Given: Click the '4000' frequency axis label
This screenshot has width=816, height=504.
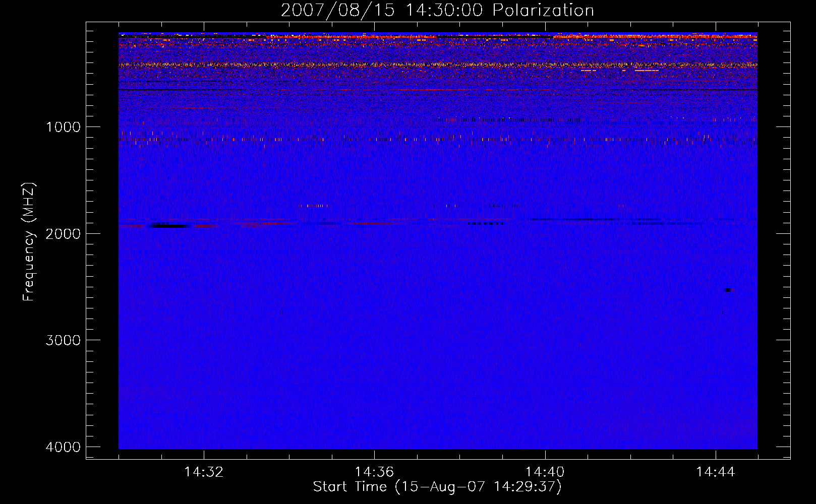Looking at the screenshot, I should 63,447.
